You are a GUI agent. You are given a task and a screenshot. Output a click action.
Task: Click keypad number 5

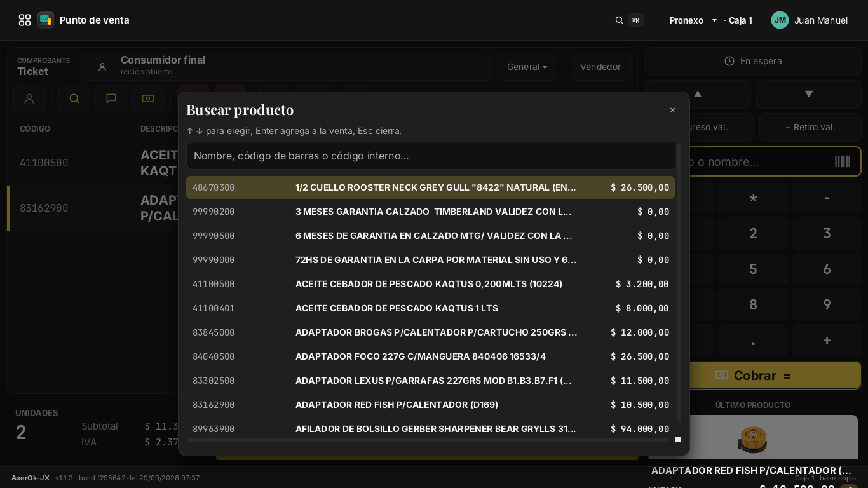pyautogui.click(x=753, y=269)
